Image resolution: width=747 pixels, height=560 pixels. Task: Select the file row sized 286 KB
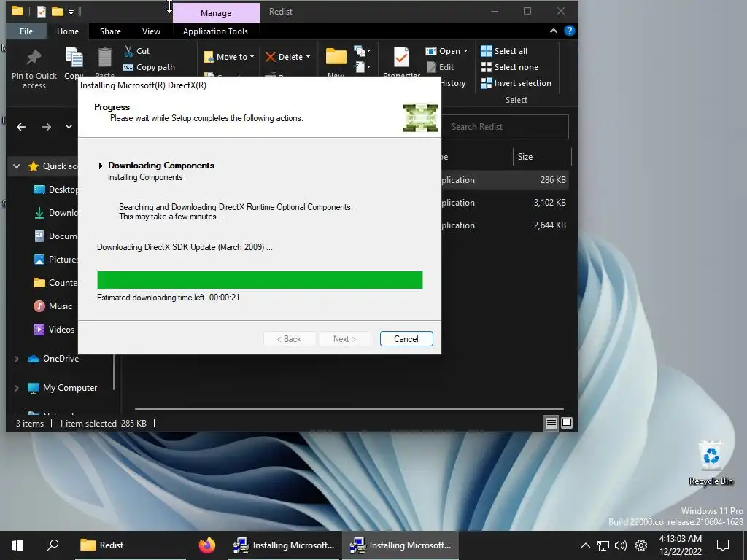pyautogui.click(x=505, y=180)
